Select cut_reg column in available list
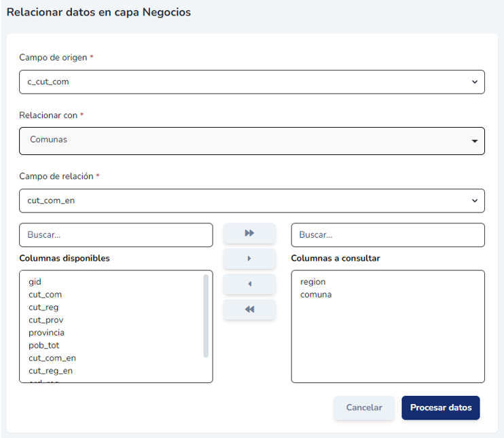504x438 pixels. (x=43, y=308)
